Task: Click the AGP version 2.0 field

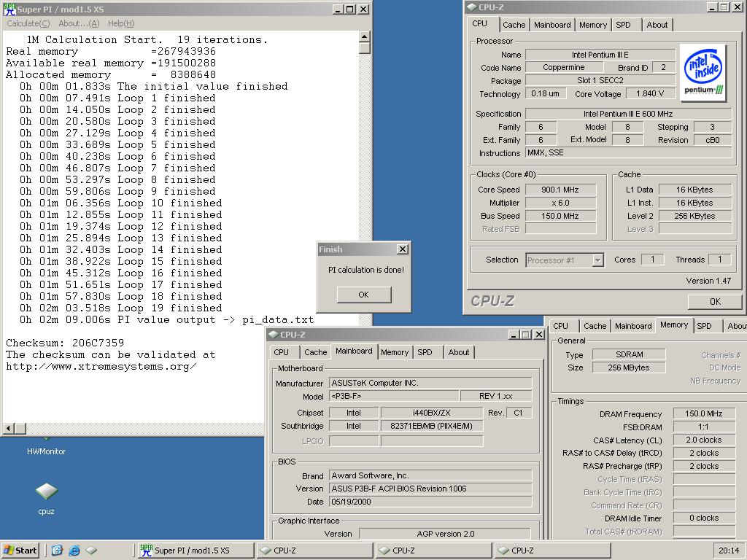Action: click(x=445, y=534)
